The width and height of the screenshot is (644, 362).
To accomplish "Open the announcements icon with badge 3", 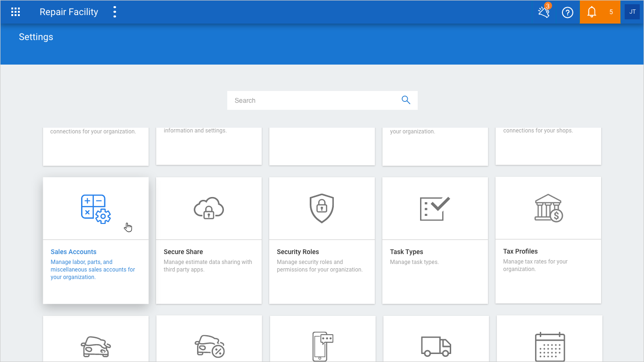I will click(544, 12).
